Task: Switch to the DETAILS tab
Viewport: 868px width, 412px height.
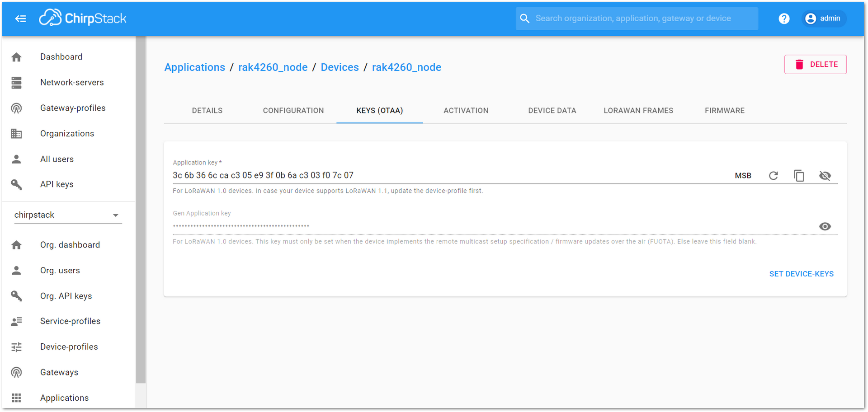Action: (x=207, y=111)
